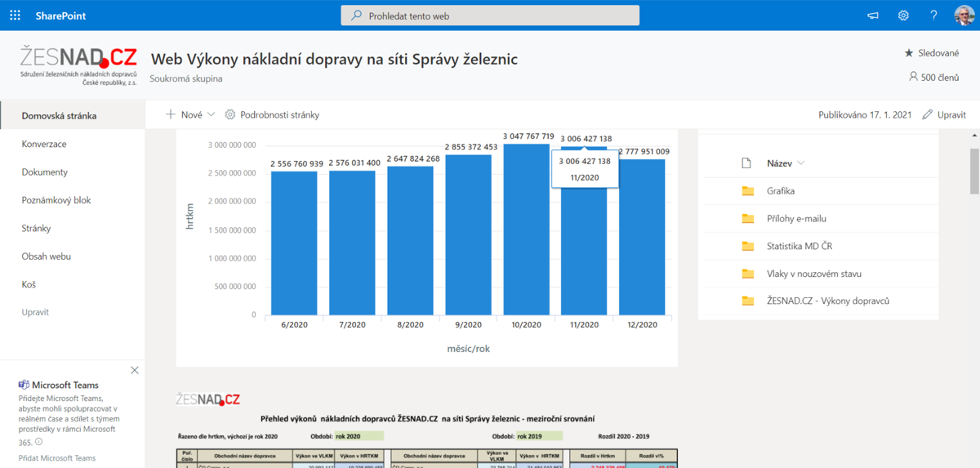Click folder icon beside Přílohy e-mailu
This screenshot has height=468, width=980.
(747, 218)
